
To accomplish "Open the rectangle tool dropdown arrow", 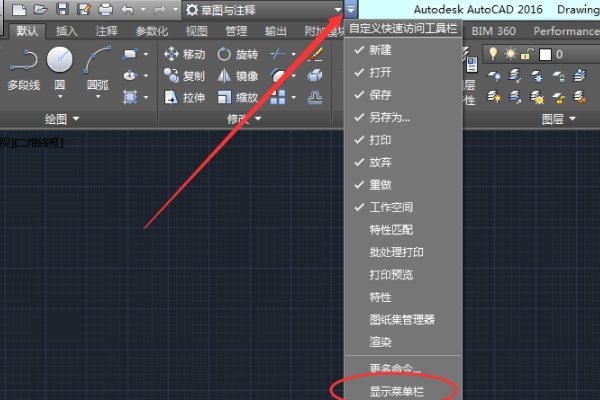I will click(x=146, y=55).
